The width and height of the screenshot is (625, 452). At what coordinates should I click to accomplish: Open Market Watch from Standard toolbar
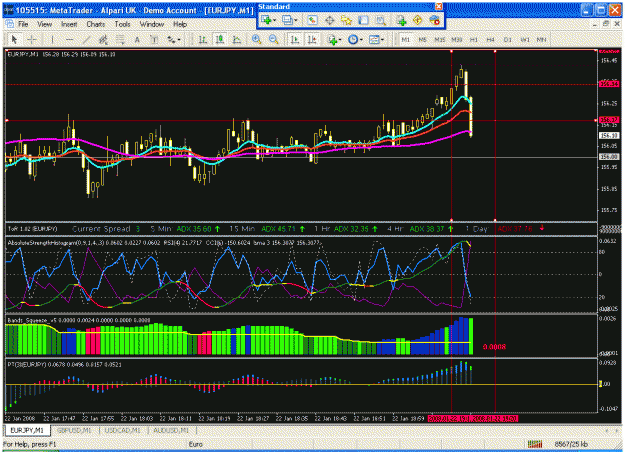click(x=312, y=20)
